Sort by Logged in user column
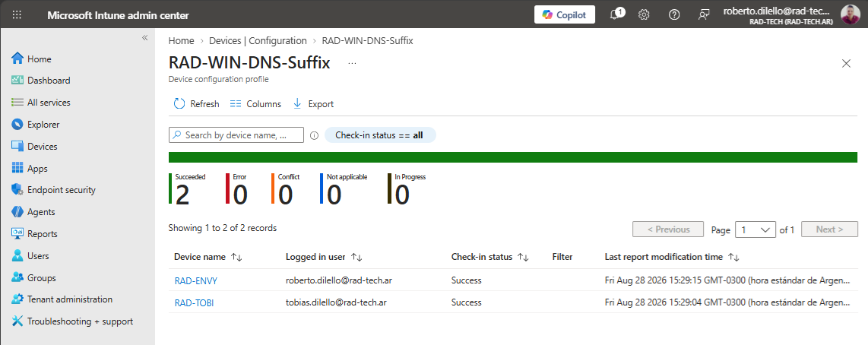The image size is (868, 345). [324, 257]
